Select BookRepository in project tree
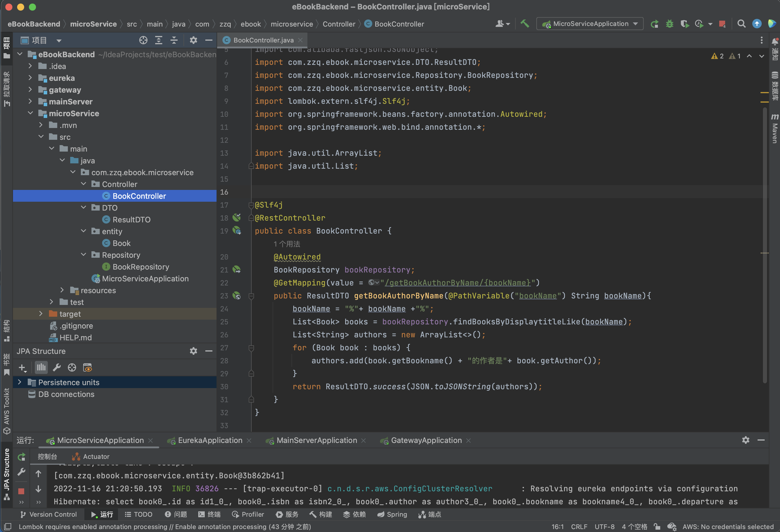Image resolution: width=780 pixels, height=532 pixels. coord(140,267)
